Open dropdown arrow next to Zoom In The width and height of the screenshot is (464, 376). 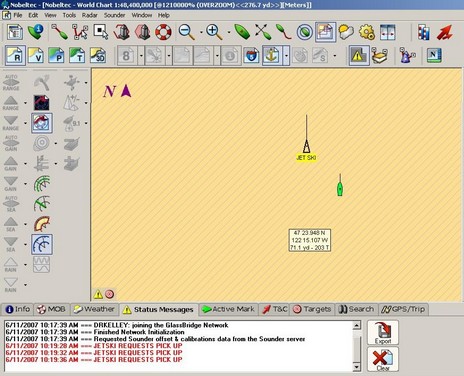[229, 32]
